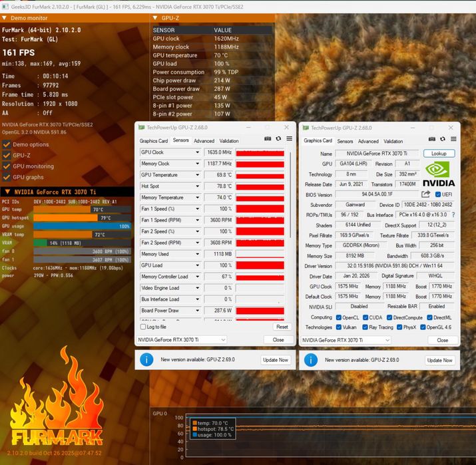This screenshot has width=476, height=465.
Task: Open hamburger menu in GPU-Z Sensors window
Action: point(290,138)
